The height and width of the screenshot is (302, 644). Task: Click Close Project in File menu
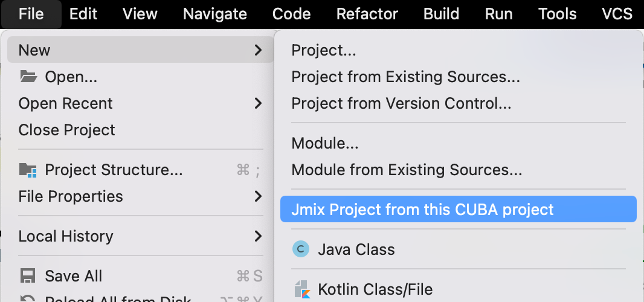(x=66, y=130)
